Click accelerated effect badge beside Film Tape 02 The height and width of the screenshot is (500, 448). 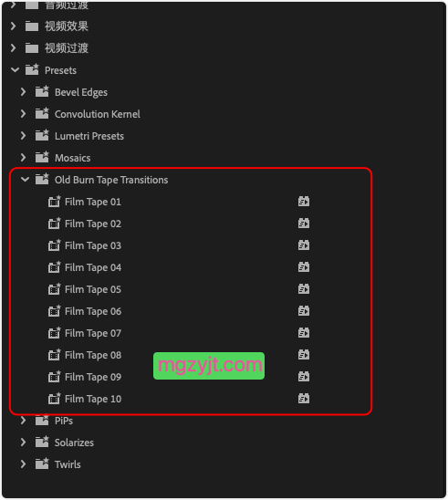coord(304,224)
